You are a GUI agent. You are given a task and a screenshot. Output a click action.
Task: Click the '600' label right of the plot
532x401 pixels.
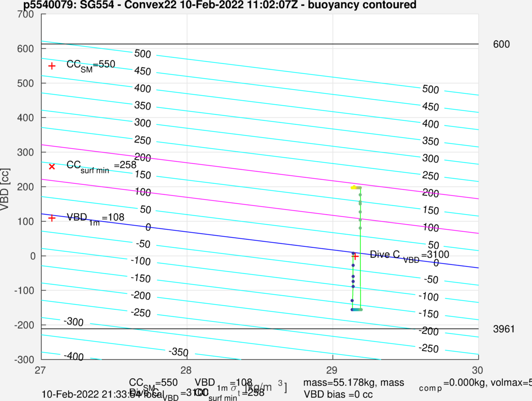coord(501,44)
